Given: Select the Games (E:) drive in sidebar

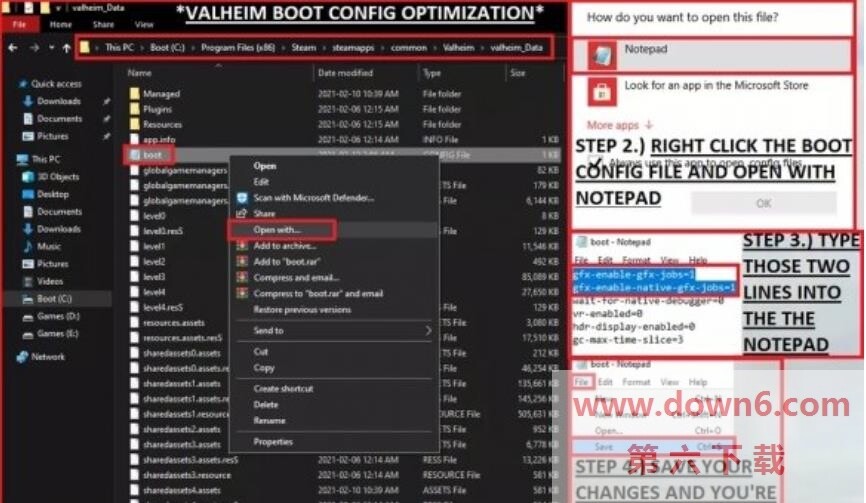Looking at the screenshot, I should pyautogui.click(x=58, y=333).
